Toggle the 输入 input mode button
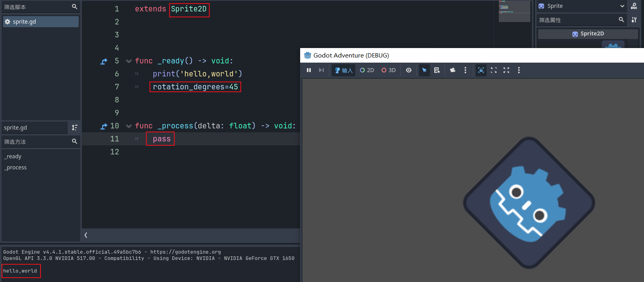The width and height of the screenshot is (644, 282). coord(343,70)
